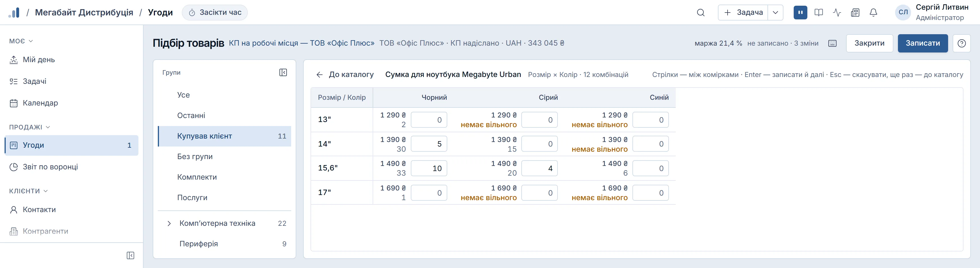Collapse the Групи panel icon
980x268 pixels.
click(x=283, y=72)
